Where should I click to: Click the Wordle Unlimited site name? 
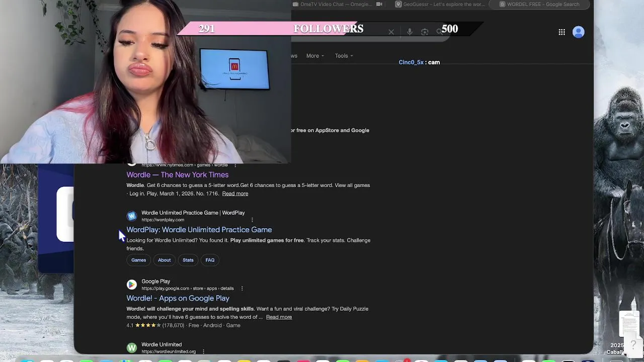coord(162,344)
